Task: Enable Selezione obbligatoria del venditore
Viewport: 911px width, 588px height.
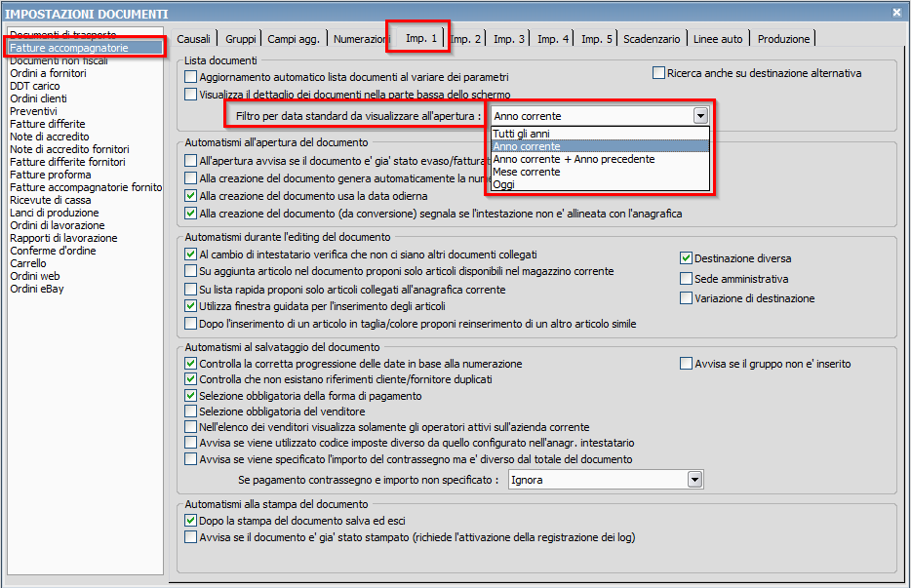Action: [x=190, y=412]
